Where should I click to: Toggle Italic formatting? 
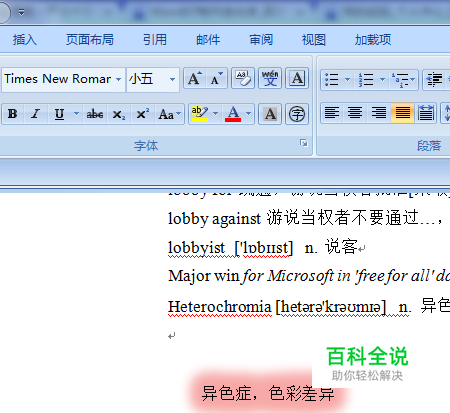35,114
